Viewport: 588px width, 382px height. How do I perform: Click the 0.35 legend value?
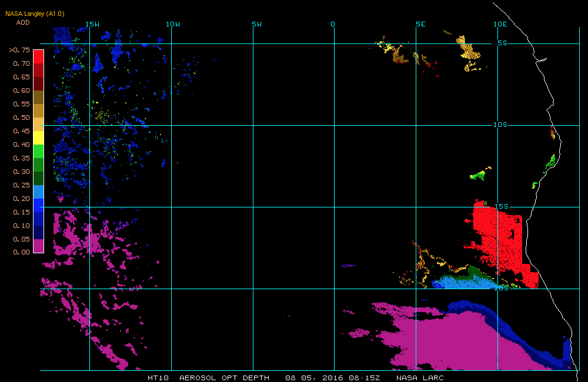click(21, 158)
